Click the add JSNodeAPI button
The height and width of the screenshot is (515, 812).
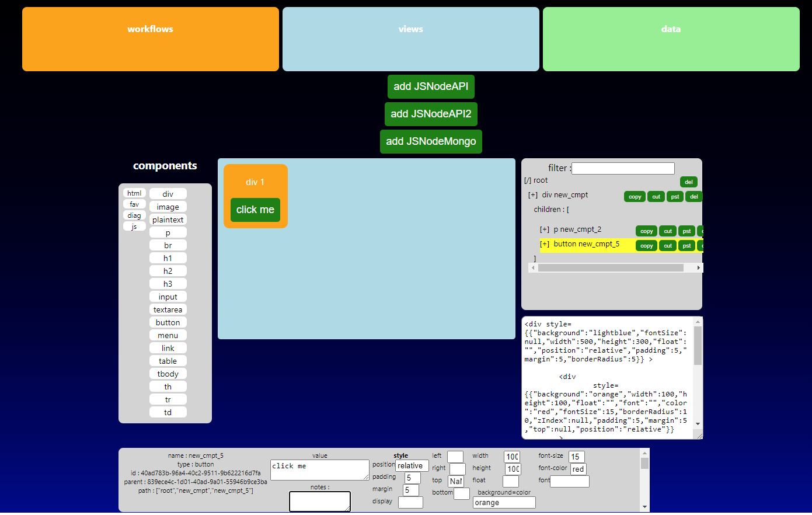click(x=431, y=86)
